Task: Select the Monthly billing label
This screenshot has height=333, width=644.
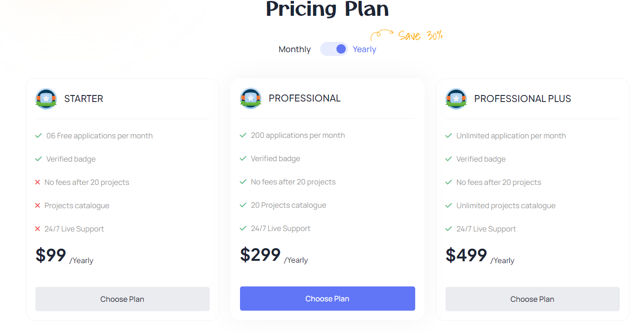Action: 295,49
